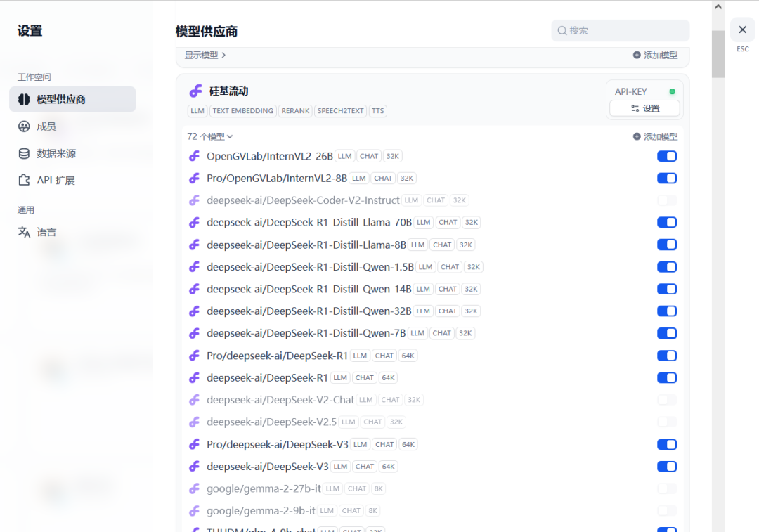Click the Pro/OpenGVLab/InternVL2-8B model icon
Image resolution: width=759 pixels, height=532 pixels.
coord(194,178)
